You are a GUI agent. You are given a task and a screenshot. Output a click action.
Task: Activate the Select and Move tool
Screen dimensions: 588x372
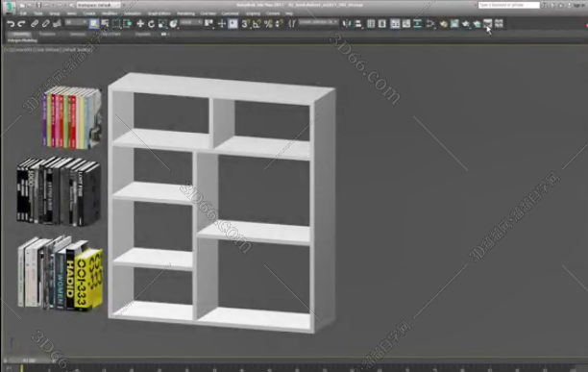(x=140, y=24)
